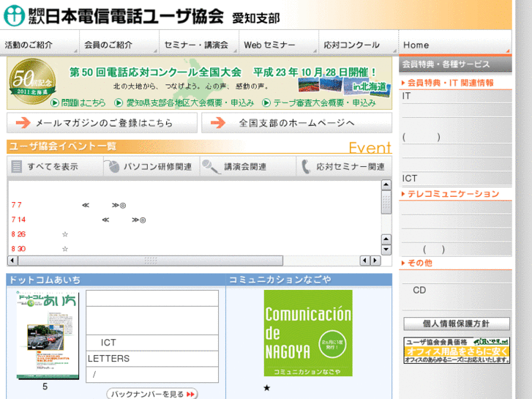
Task: Select the すべてを表示 event tab
Action: pyautogui.click(x=55, y=166)
